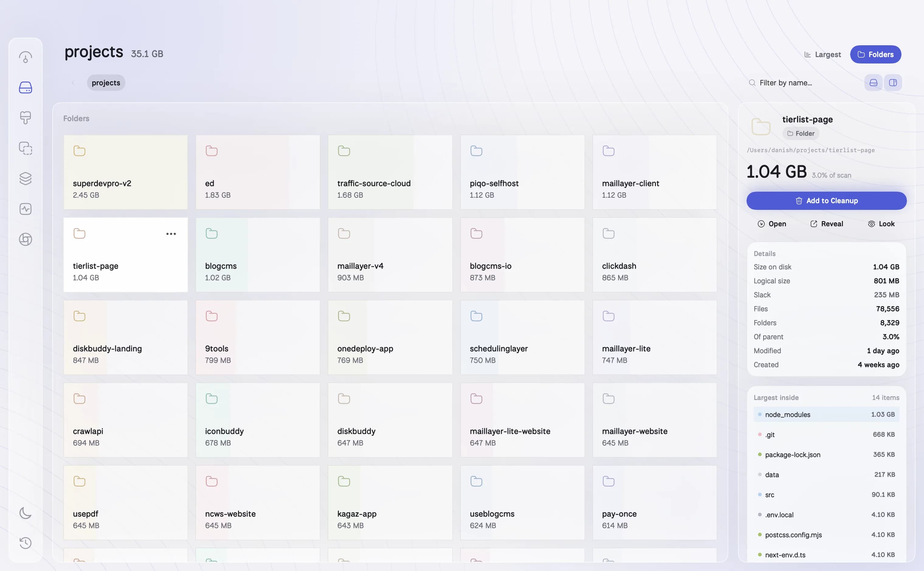Click the Look preview button
The width and height of the screenshot is (924, 571).
[881, 224]
